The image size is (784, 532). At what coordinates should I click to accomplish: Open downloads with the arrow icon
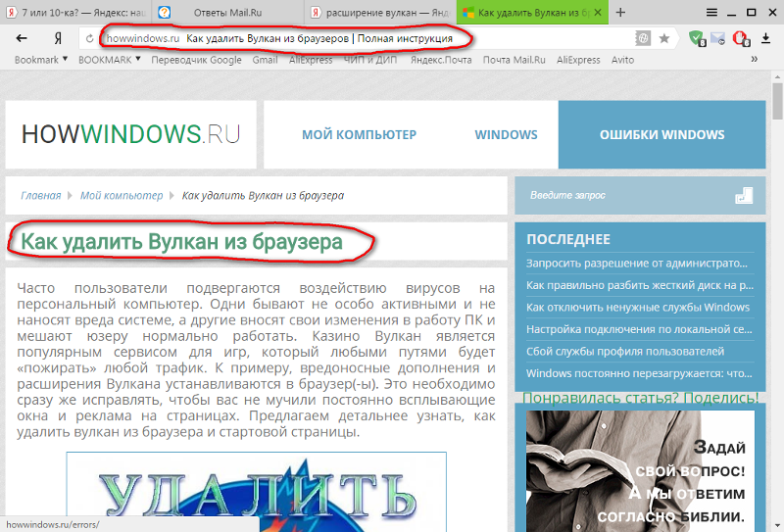(x=765, y=38)
